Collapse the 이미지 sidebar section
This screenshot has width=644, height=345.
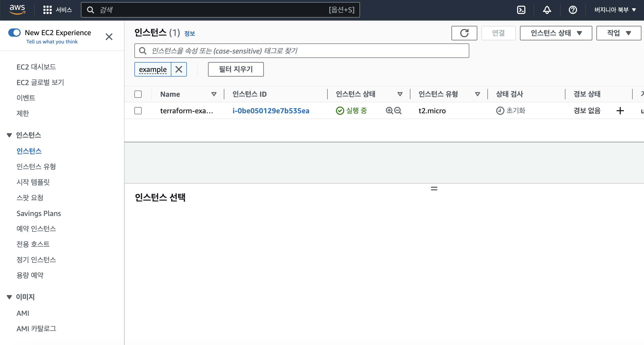tap(9, 297)
